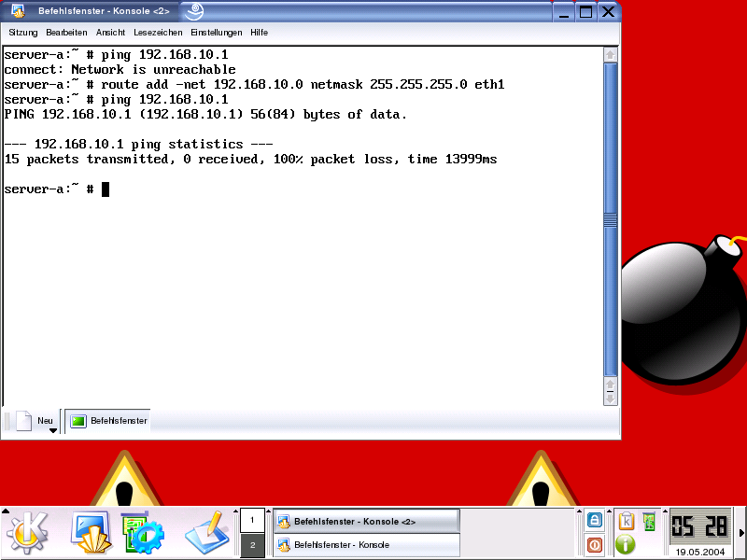Click the red logout power icon

pos(594,545)
